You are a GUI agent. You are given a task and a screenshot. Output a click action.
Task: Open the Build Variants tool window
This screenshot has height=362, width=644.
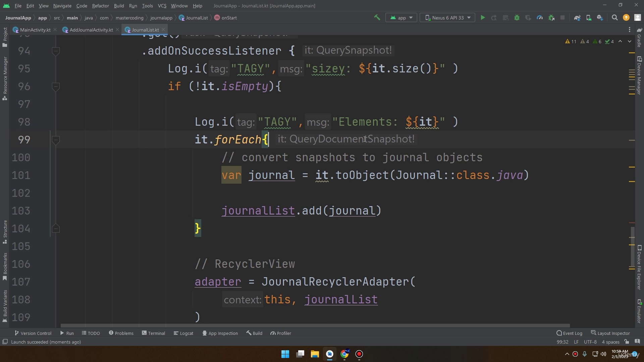pyautogui.click(x=5, y=306)
